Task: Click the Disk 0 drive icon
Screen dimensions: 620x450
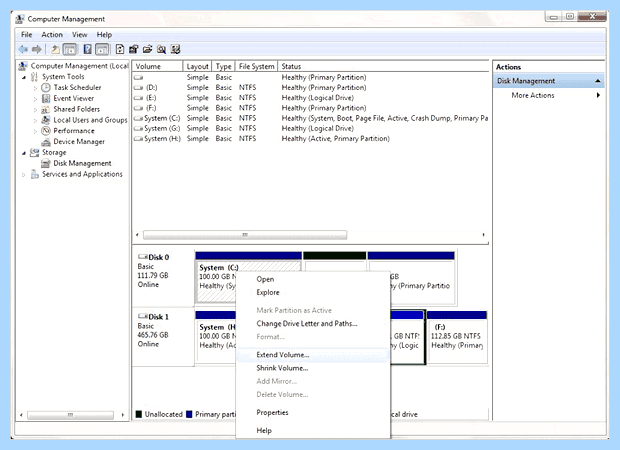Action: pos(142,257)
